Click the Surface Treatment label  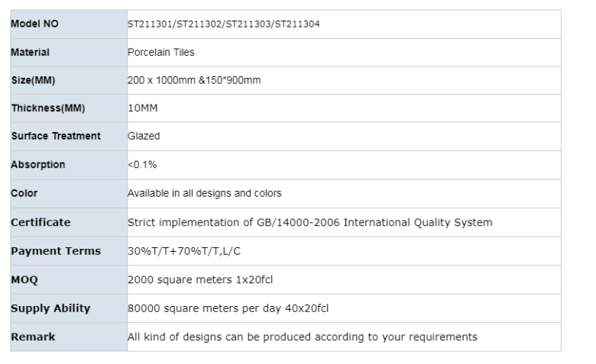tap(56, 136)
